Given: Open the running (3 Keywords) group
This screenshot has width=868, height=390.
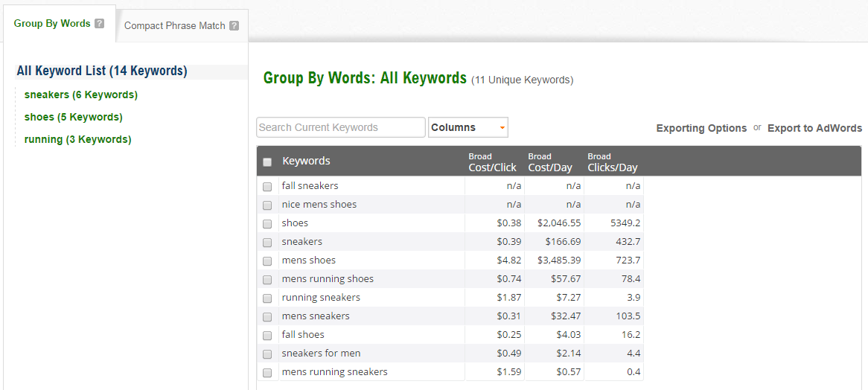Looking at the screenshot, I should click(x=77, y=140).
